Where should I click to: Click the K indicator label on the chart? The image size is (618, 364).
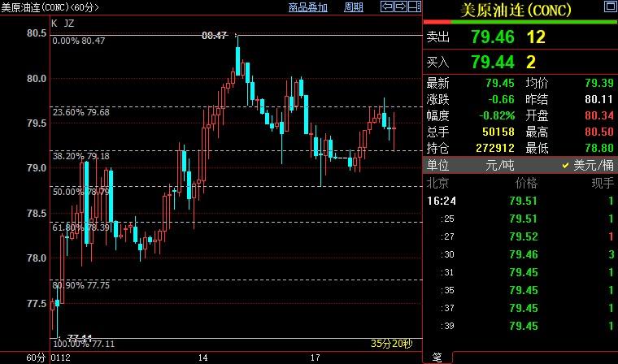tap(54, 23)
